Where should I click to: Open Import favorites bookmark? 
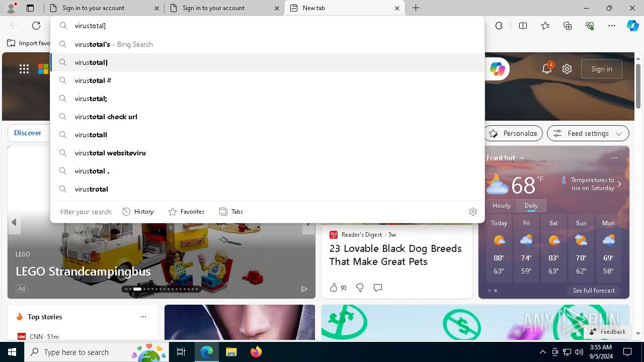(29, 43)
